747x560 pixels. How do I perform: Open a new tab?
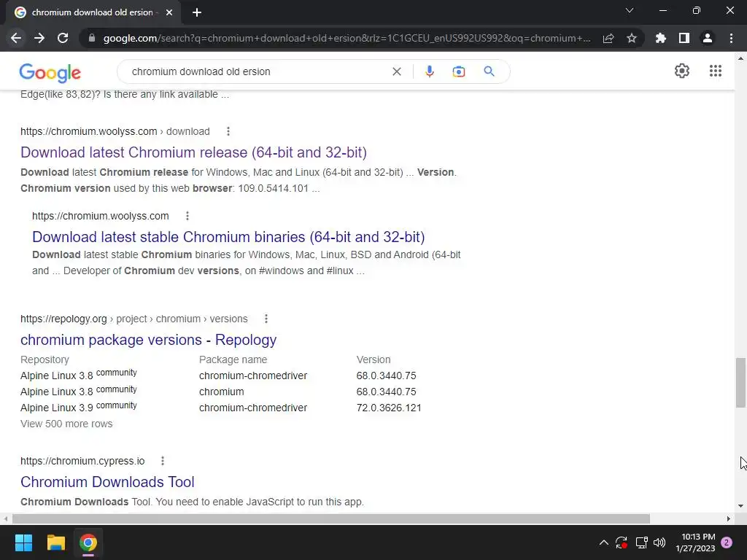(x=197, y=12)
